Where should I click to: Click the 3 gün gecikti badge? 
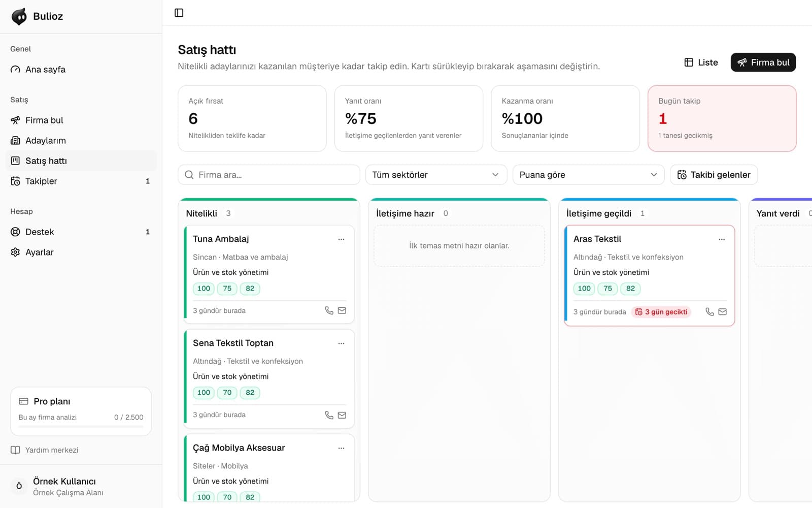pos(661,312)
